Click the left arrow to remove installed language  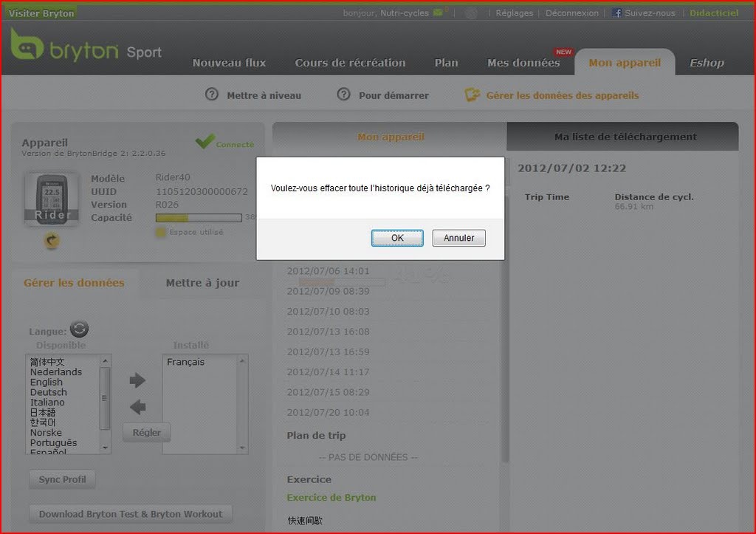tap(137, 407)
